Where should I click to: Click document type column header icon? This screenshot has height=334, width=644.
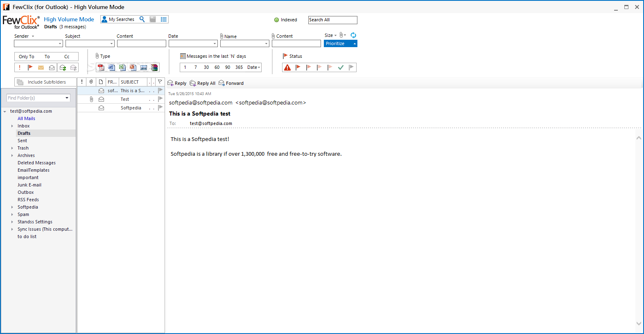pos(101,82)
